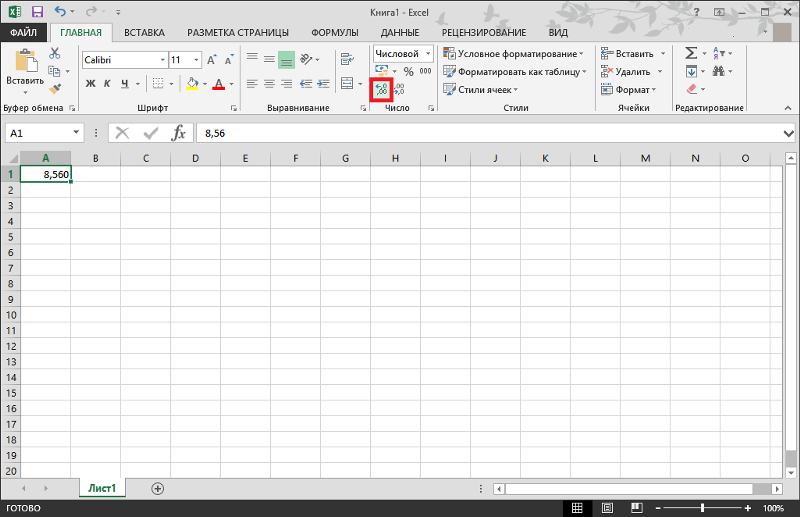The image size is (800, 517).
Task: Switch to Page Layout view in status bar
Action: (607, 508)
